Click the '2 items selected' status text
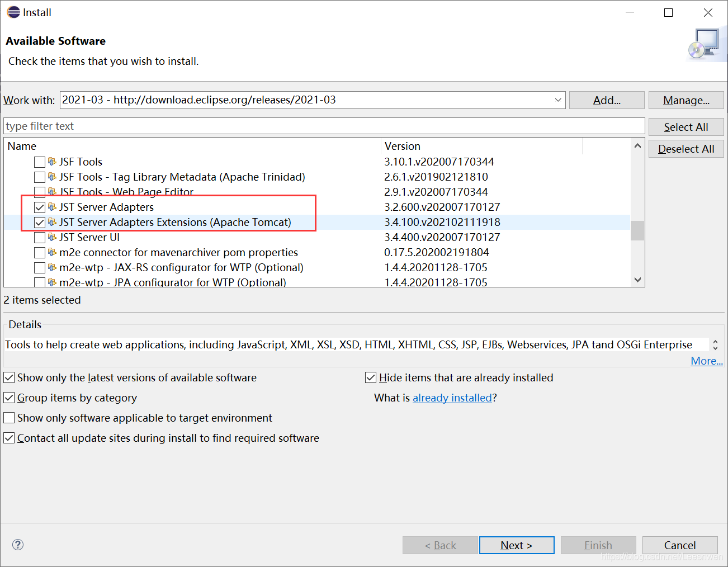The height and width of the screenshot is (567, 728). tap(42, 300)
